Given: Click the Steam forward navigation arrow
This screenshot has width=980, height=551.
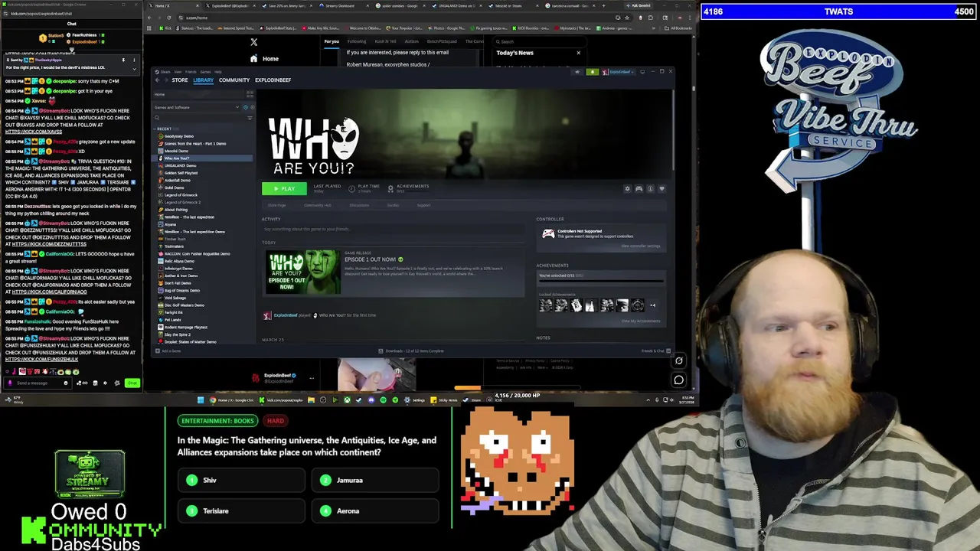Looking at the screenshot, I should [x=165, y=80].
